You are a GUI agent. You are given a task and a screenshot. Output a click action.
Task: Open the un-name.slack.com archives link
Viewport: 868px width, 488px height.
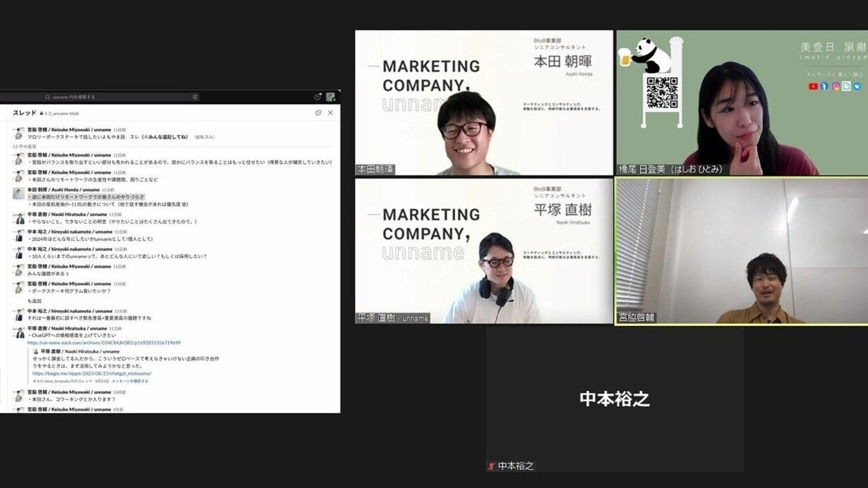pos(104,343)
